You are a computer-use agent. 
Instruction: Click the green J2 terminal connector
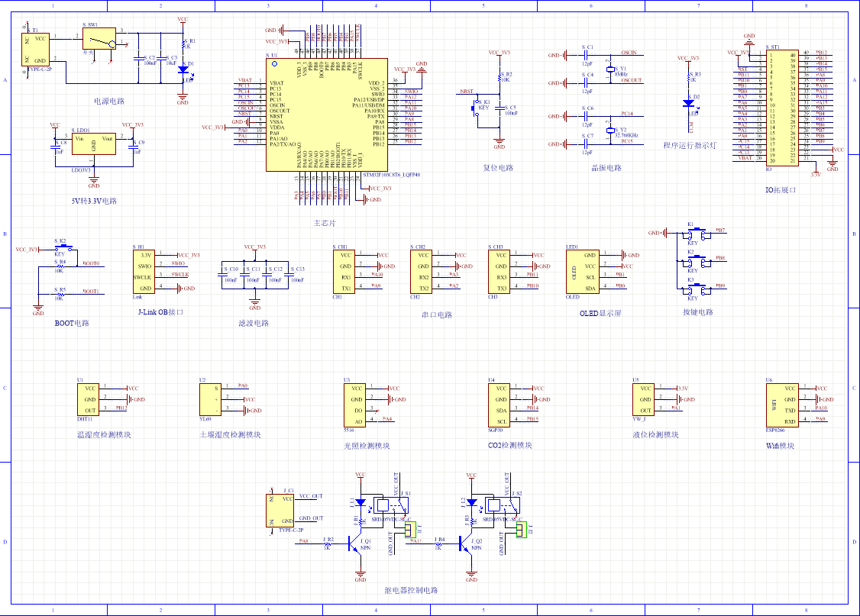click(x=522, y=530)
